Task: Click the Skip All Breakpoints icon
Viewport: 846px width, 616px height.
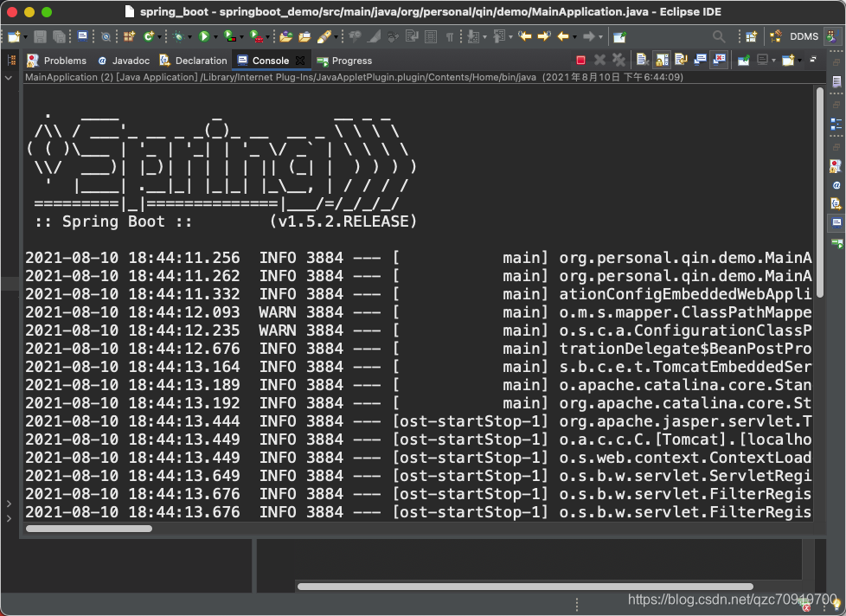Action: (x=106, y=36)
